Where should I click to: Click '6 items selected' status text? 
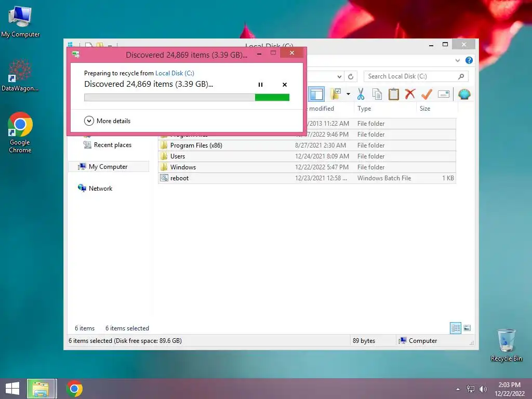(127, 328)
